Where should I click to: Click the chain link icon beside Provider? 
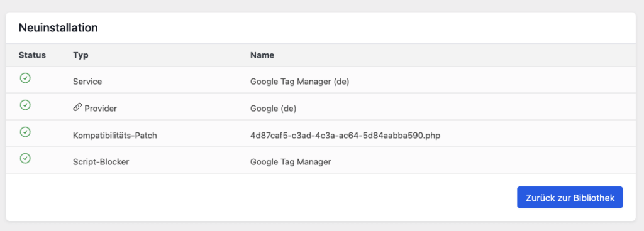coord(77,108)
